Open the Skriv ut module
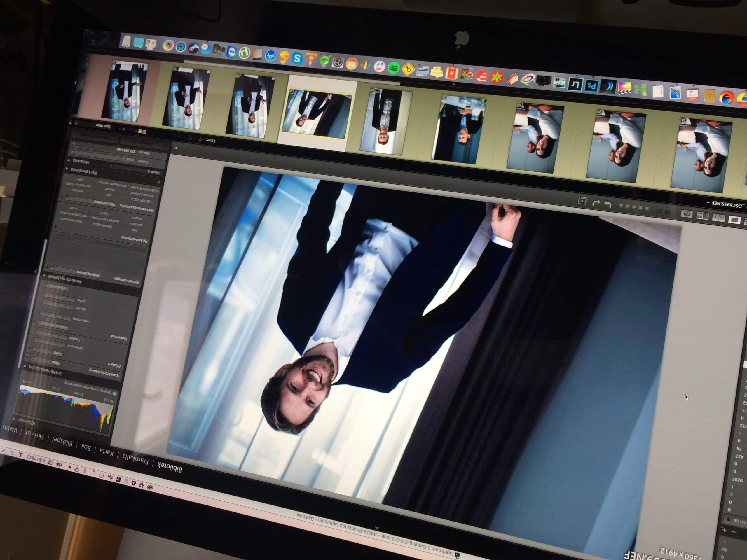Viewport: 747px width, 560px height. point(34,434)
